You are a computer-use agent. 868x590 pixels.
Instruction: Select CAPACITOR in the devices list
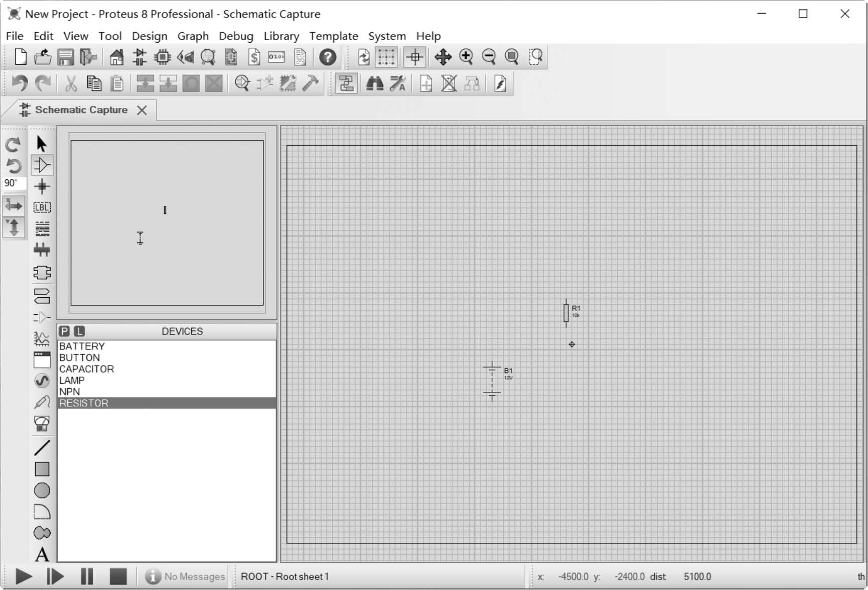(x=167, y=369)
